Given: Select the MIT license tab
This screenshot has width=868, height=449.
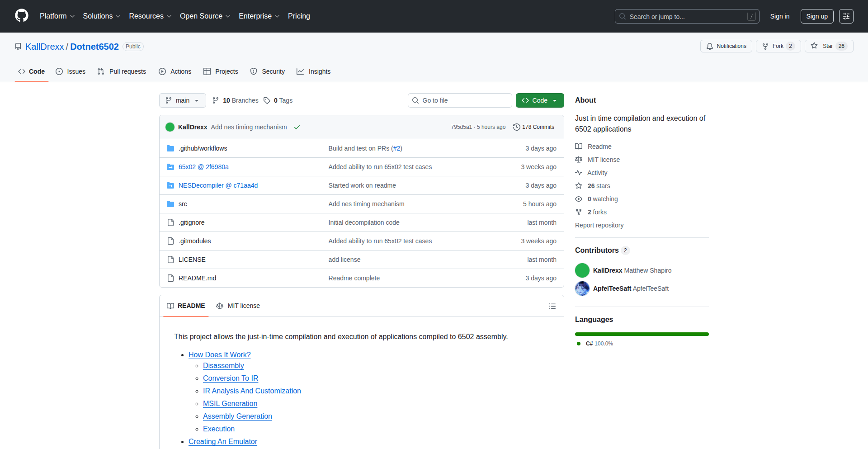Looking at the screenshot, I should pos(238,306).
